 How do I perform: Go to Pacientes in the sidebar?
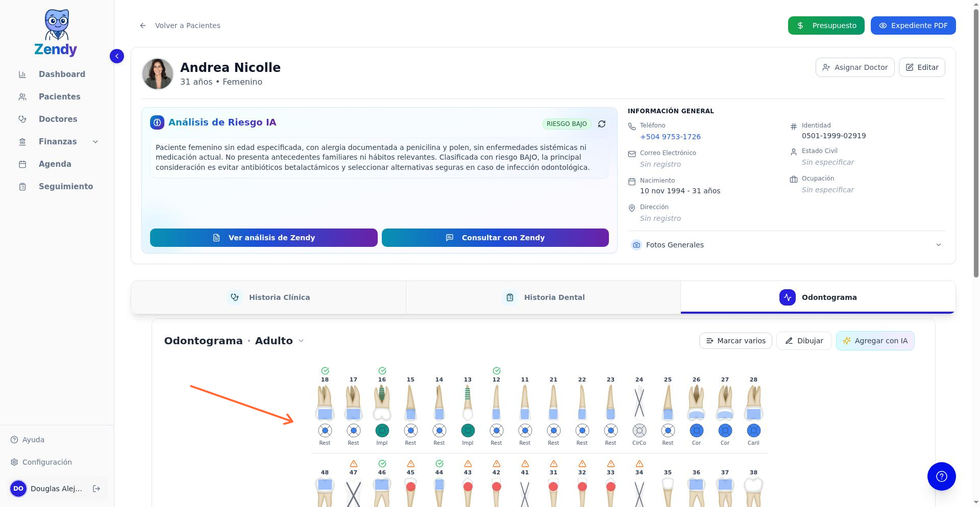click(59, 97)
